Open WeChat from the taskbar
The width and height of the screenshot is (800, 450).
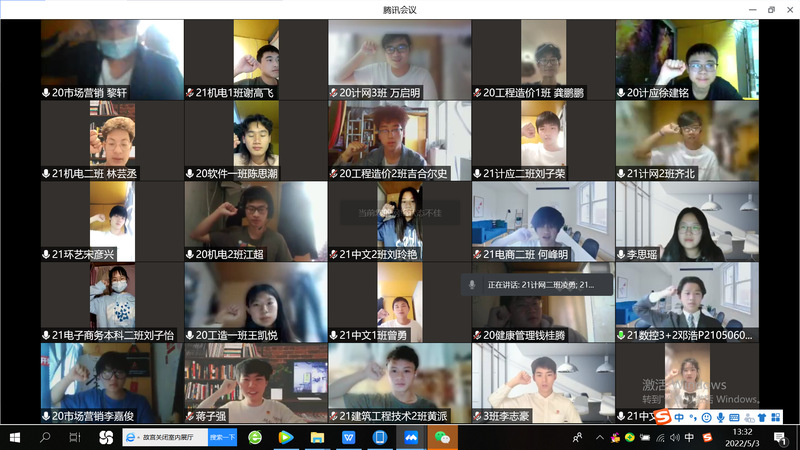click(442, 437)
